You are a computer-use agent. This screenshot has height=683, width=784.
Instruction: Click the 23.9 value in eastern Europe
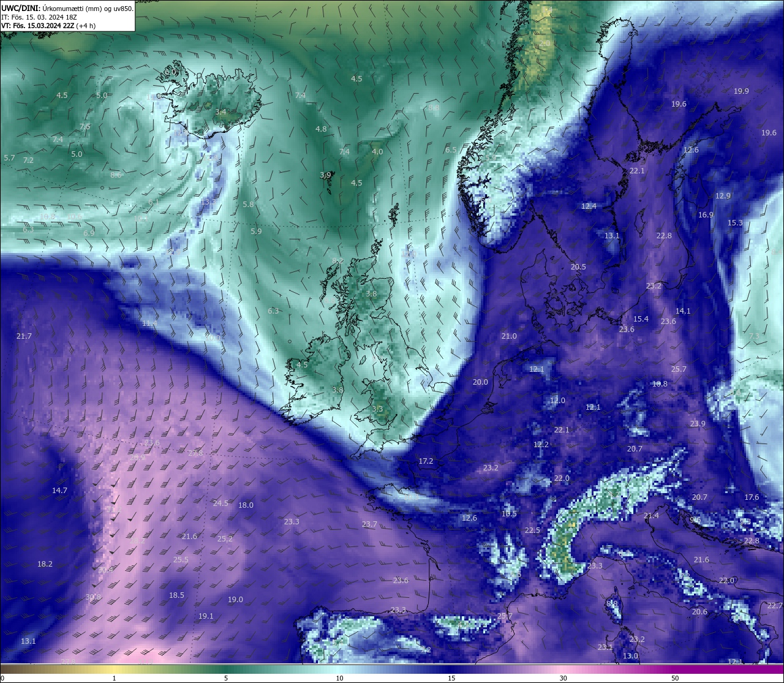click(x=698, y=424)
